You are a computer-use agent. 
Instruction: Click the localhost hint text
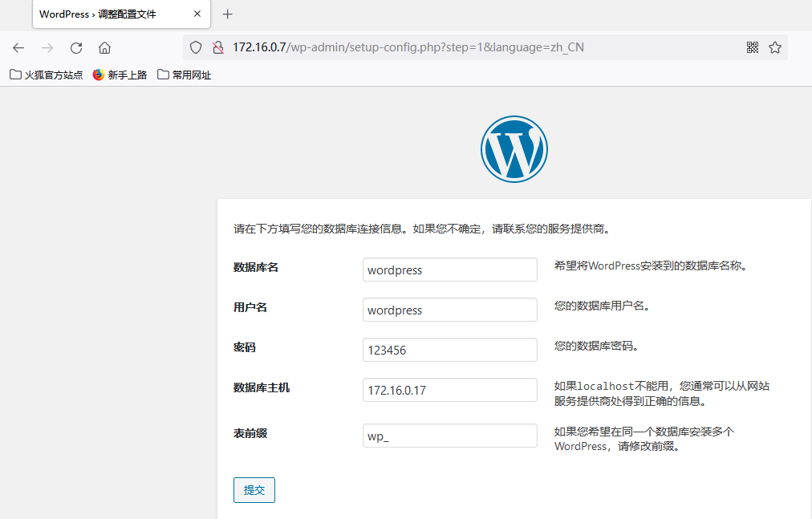coord(662,393)
